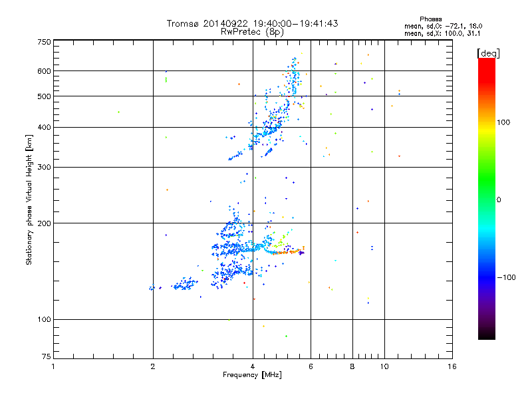Click the '8' x-axis tick label

[x=352, y=366]
